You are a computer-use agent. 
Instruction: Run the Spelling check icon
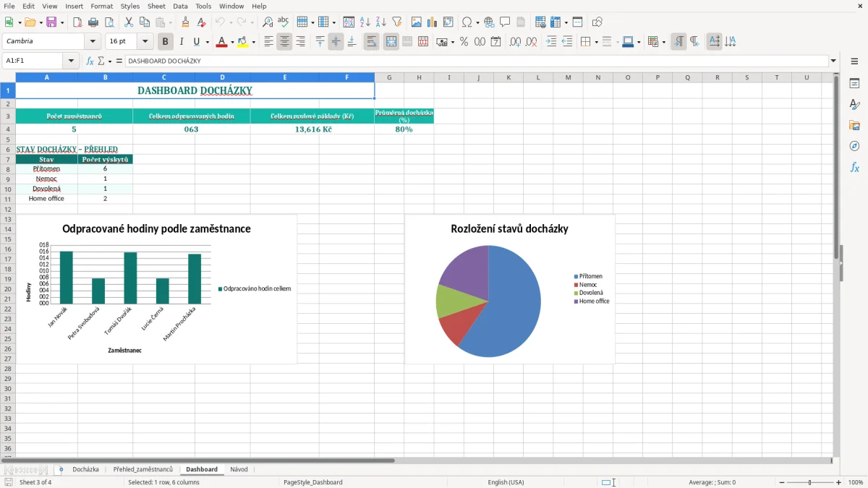pyautogui.click(x=283, y=22)
